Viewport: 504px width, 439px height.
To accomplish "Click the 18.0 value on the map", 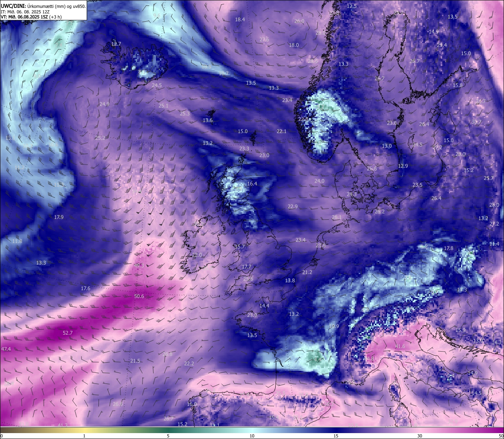I will [x=294, y=45].
